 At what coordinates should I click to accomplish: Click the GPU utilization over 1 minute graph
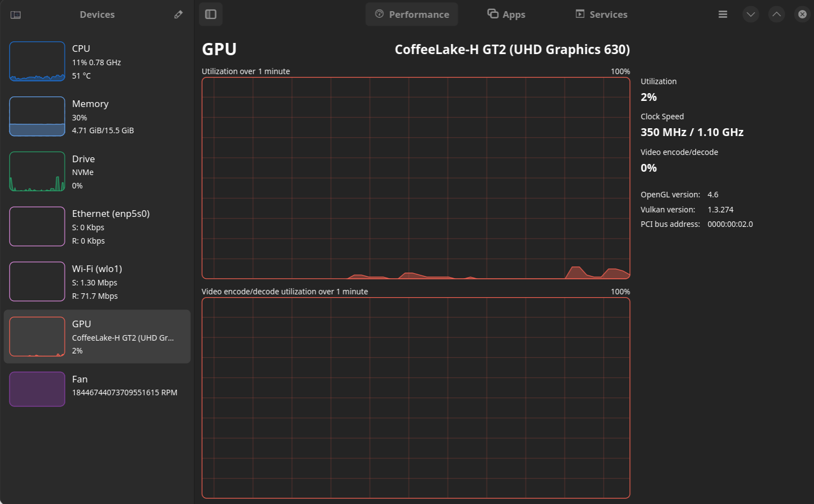tap(416, 178)
